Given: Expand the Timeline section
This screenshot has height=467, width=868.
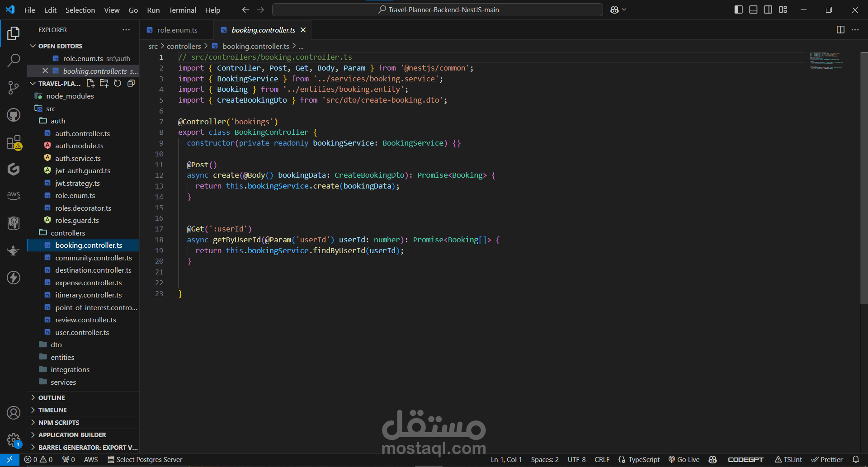Looking at the screenshot, I should click(83, 410).
